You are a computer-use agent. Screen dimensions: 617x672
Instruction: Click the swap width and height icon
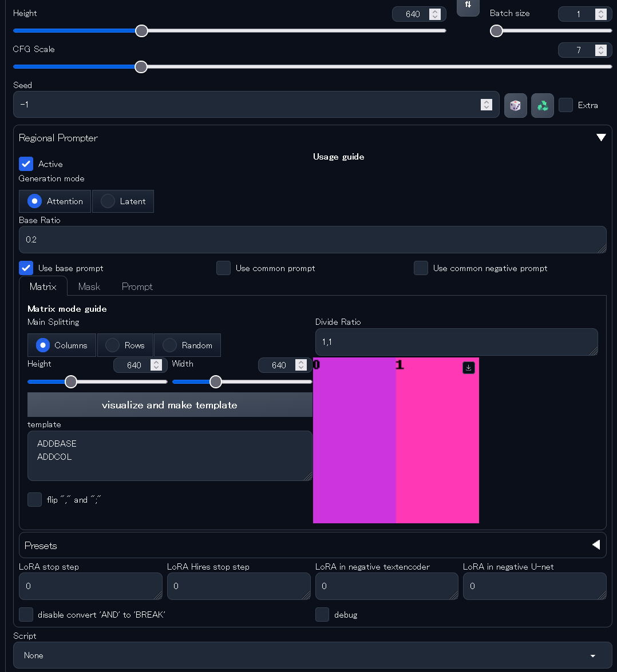(x=468, y=6)
